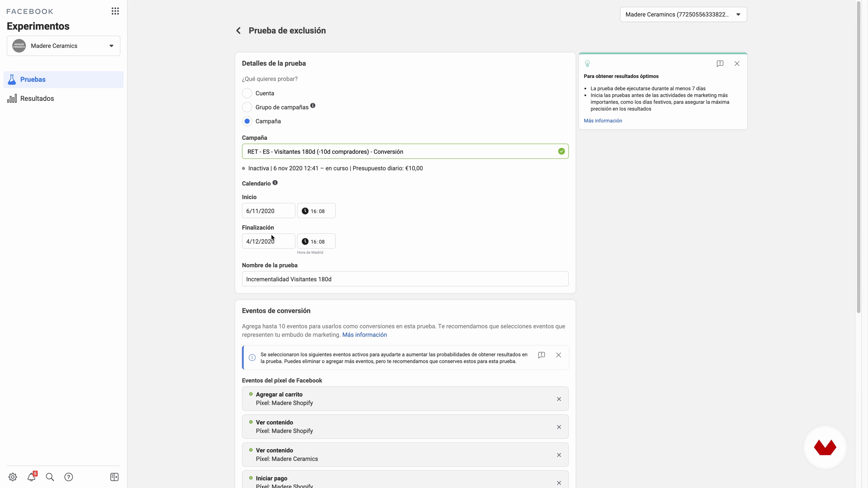Click the page vertical scrollbar
The image size is (868, 488).
coord(859,157)
